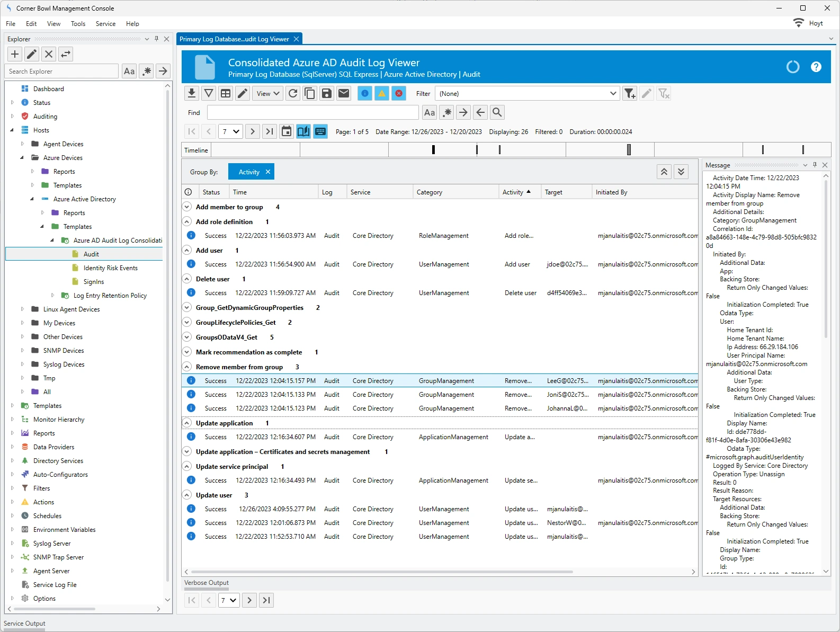Image resolution: width=840 pixels, height=632 pixels.
Task: Remove the Activity group-by chip
Action: pyautogui.click(x=268, y=172)
